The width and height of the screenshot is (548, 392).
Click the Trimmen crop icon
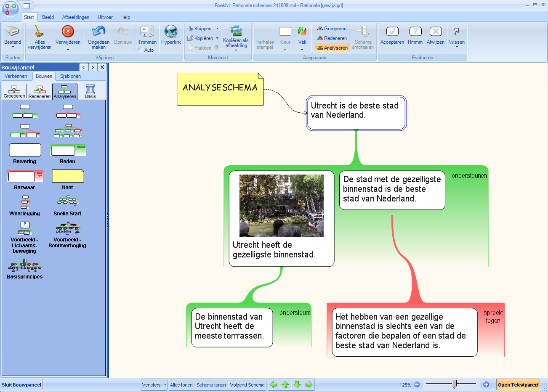click(x=147, y=32)
